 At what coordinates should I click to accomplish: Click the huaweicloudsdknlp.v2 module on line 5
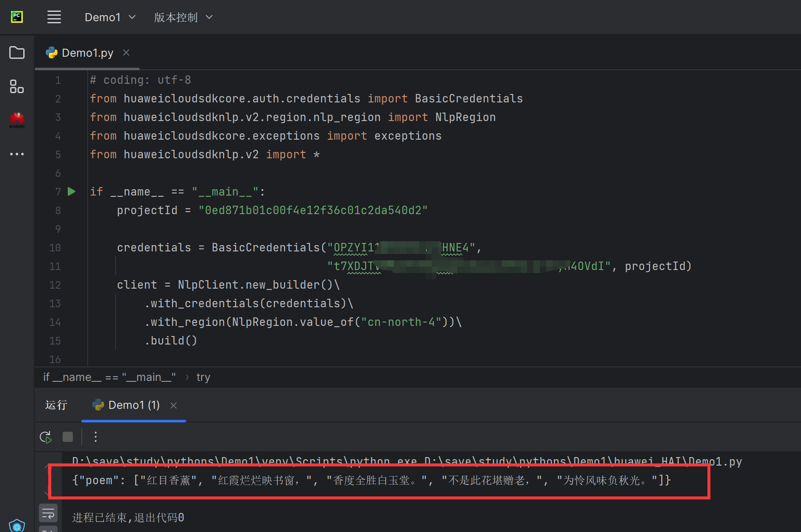[191, 154]
